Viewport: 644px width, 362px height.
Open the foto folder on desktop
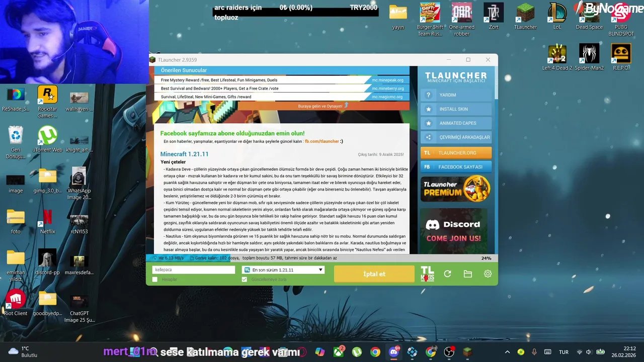(x=16, y=221)
